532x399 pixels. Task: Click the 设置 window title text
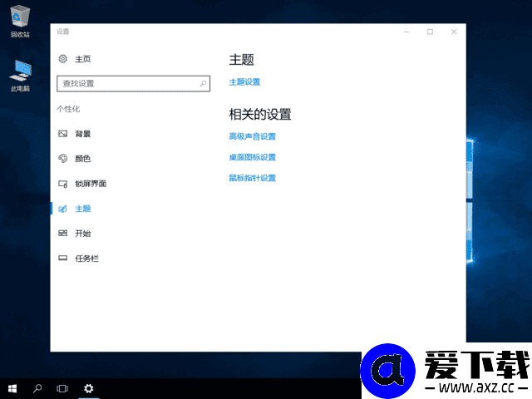pyautogui.click(x=63, y=32)
